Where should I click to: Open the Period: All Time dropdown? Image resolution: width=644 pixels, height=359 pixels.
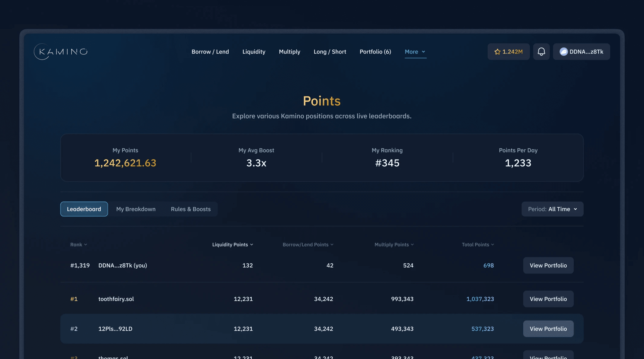point(552,209)
